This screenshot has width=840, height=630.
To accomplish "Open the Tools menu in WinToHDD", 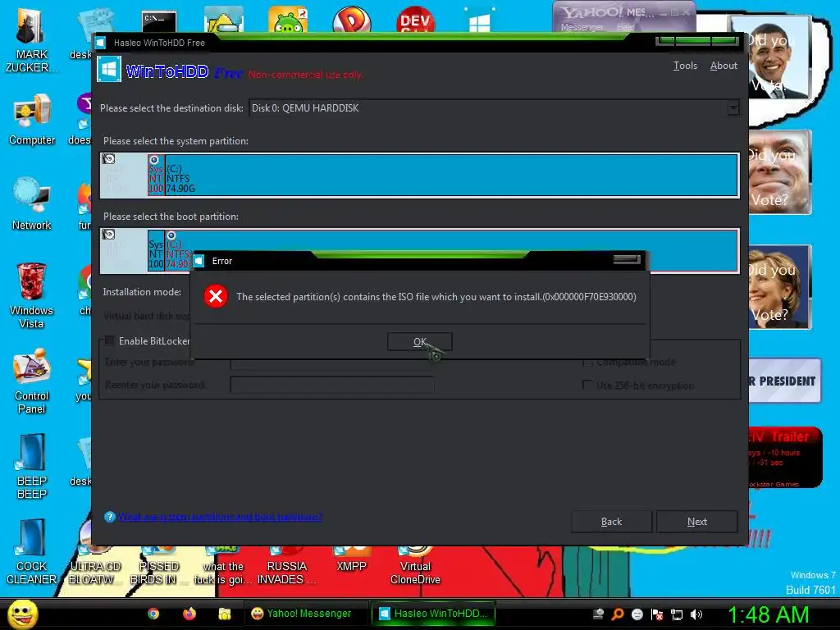I will [x=685, y=66].
